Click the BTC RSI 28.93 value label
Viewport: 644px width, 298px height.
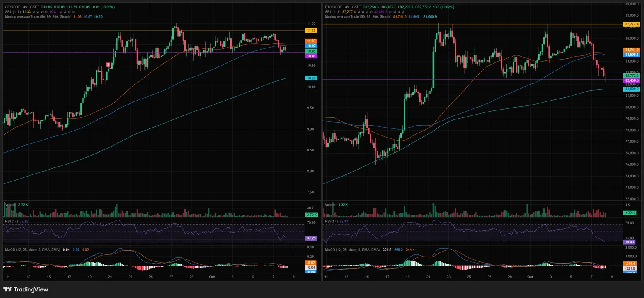630,242
